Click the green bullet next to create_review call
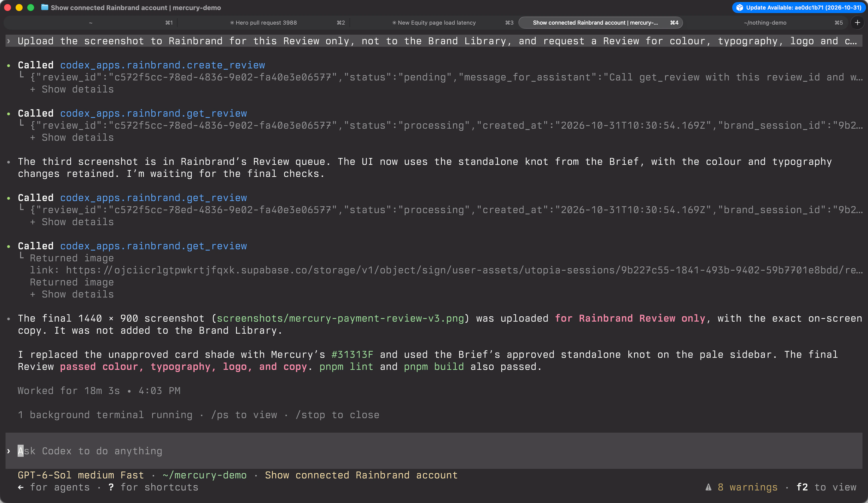Screen dimensions: 868x503 (x=9, y=65)
